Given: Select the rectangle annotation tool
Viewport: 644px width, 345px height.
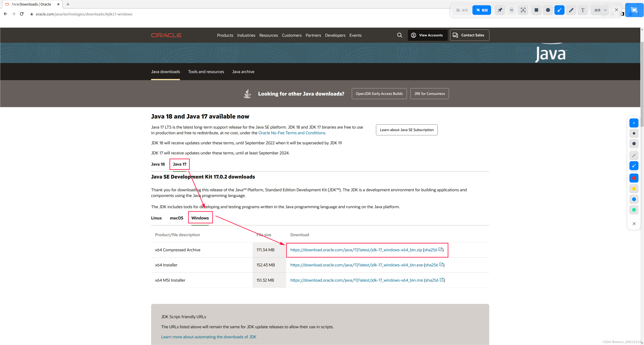Looking at the screenshot, I should coord(536,10).
